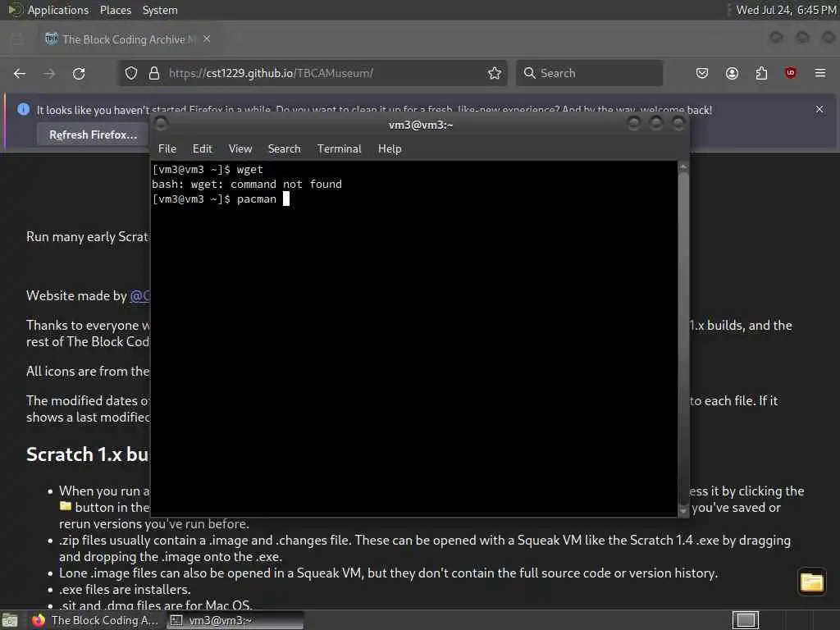
Task: Click the terminal title 'vm3@vm3:~'
Action: click(x=421, y=125)
